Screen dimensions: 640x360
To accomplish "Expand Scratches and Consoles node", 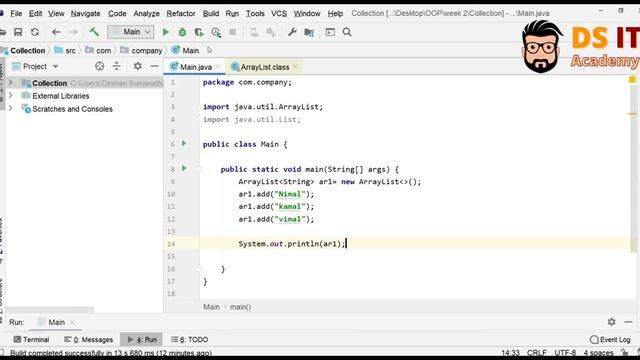I will 11,109.
